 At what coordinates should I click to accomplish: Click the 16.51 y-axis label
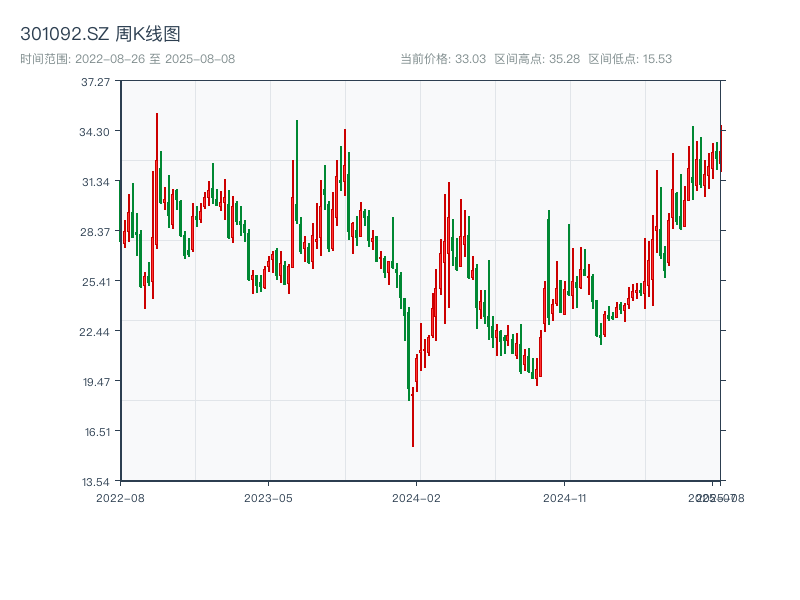pos(97,432)
